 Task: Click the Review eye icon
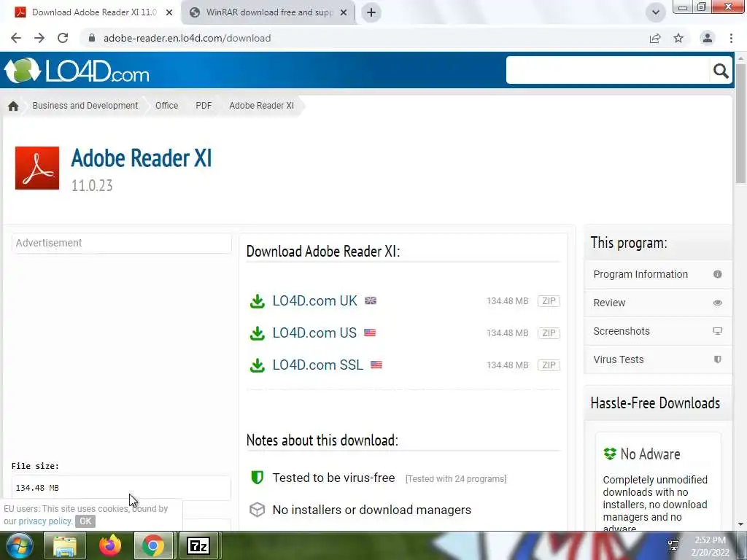coord(718,303)
